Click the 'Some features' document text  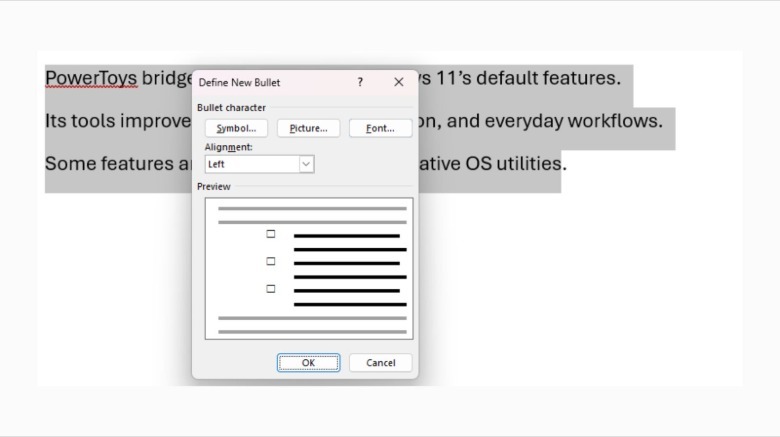[109, 164]
